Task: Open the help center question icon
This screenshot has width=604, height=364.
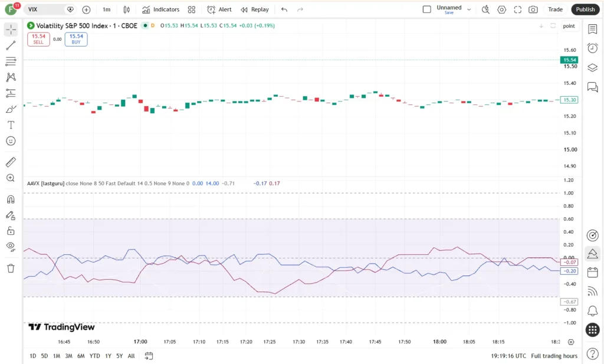Action: pyautogui.click(x=592, y=353)
